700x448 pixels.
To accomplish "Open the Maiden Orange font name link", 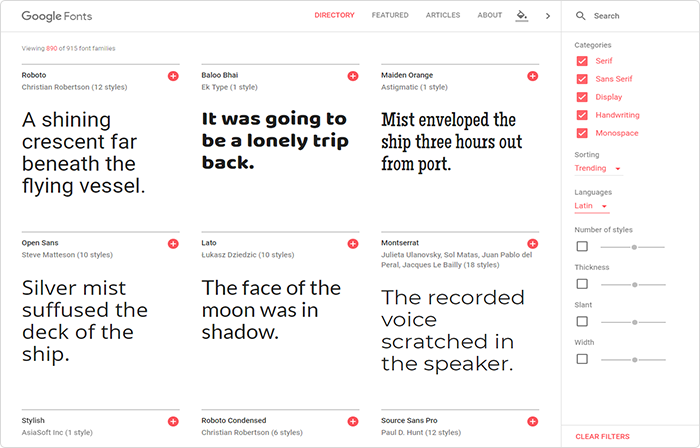I will [407, 75].
